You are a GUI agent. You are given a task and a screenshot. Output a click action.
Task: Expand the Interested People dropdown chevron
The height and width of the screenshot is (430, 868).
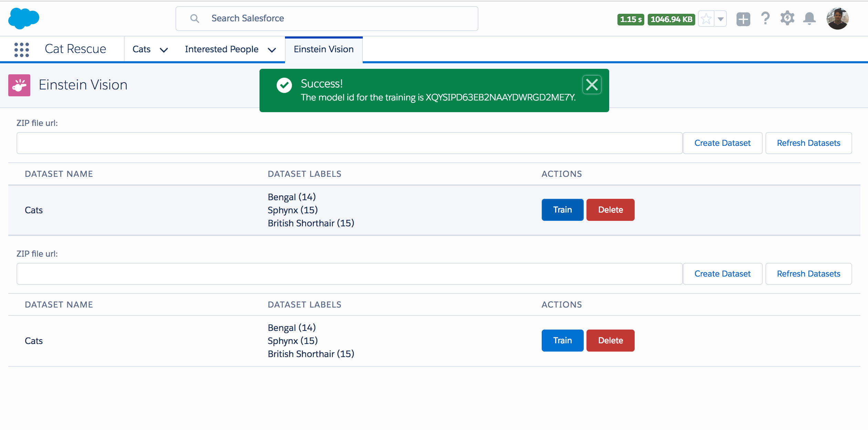coord(272,50)
